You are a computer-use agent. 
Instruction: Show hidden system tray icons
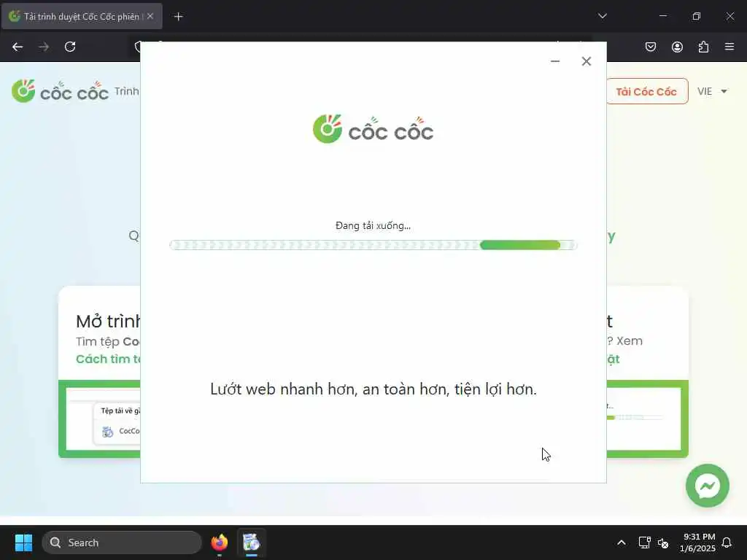622,542
